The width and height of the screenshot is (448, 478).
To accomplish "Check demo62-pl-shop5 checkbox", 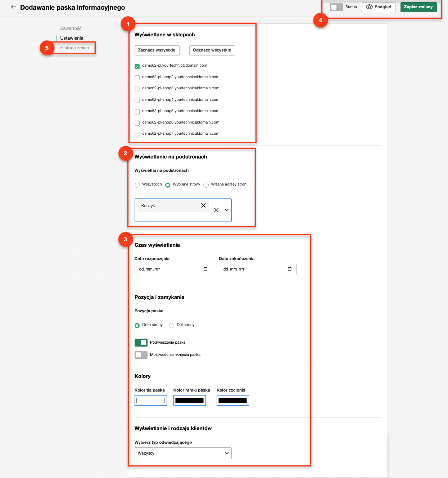I will 137,112.
